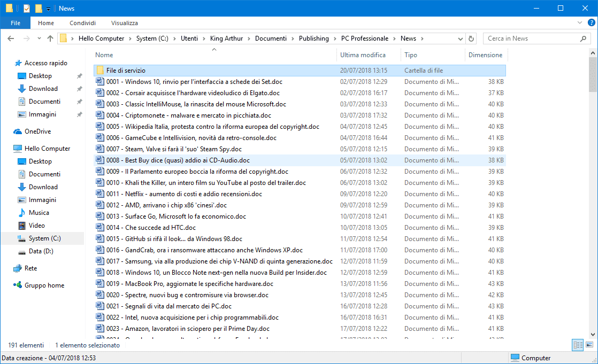Select OneDrive in the navigation pane
This screenshot has height=364, width=598.
pos(37,131)
